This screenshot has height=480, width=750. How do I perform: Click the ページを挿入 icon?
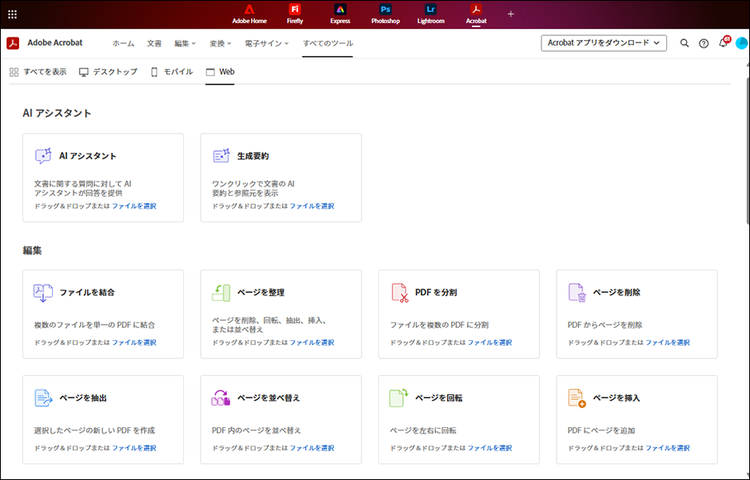577,398
